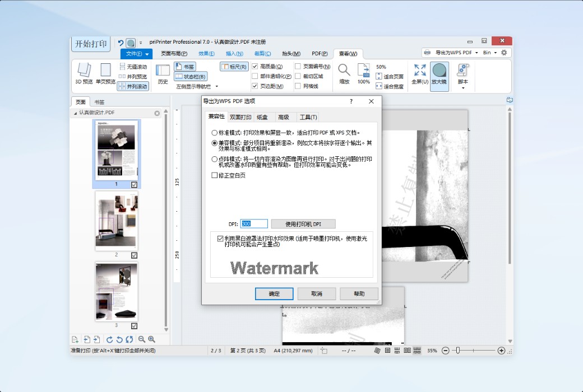Viewport: 583px width, 392px height.
Task: Switch to the 插入(N) ribbon tab
Action: 234,54
